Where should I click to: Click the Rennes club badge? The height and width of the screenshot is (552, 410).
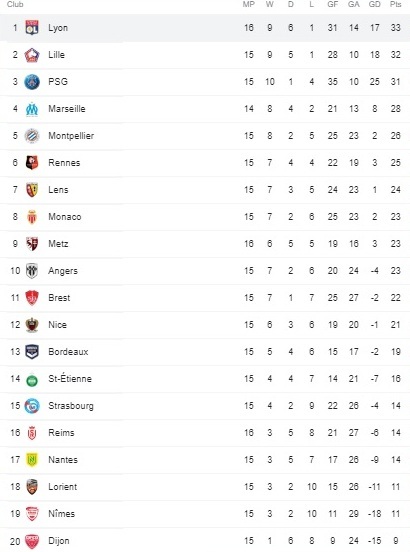tap(32, 163)
